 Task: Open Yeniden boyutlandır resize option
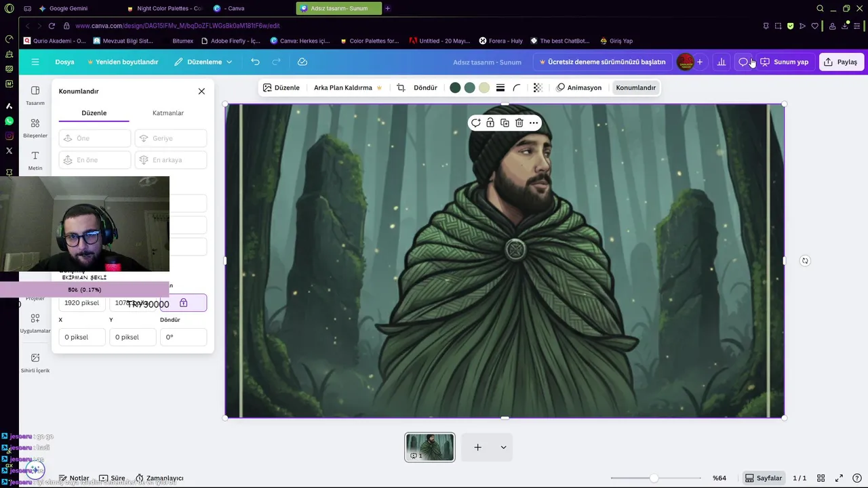[x=122, y=62]
